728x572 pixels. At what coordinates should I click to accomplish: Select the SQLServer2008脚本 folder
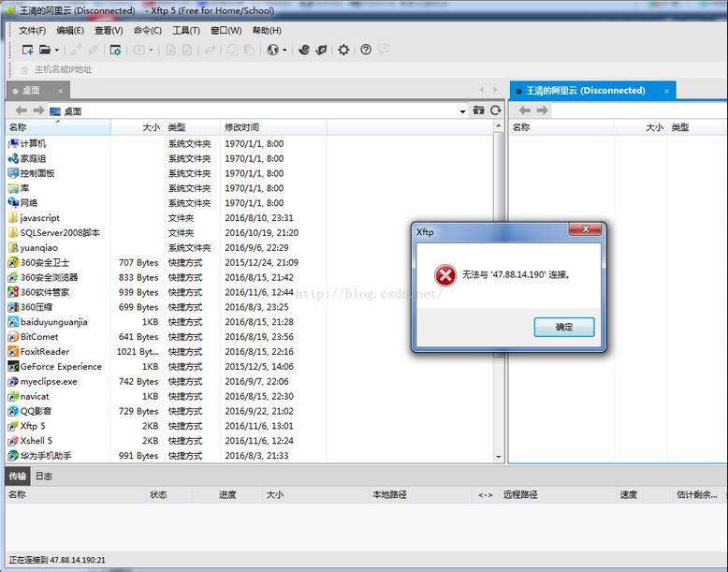(60, 232)
